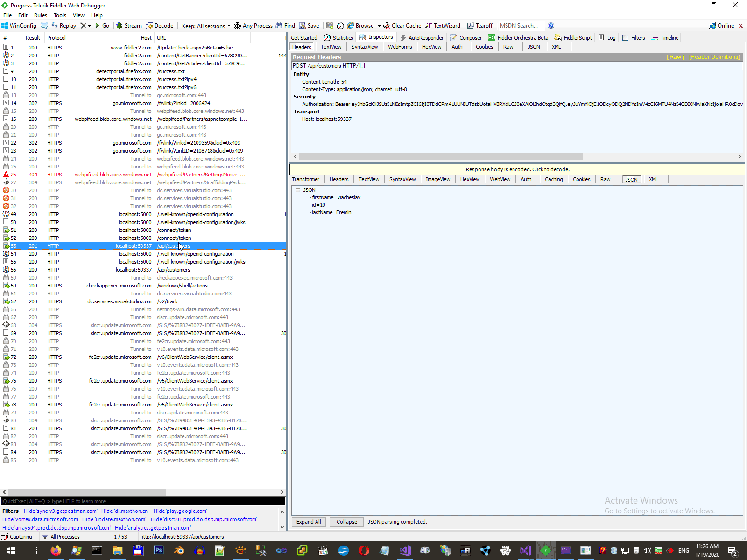
Task: Click the MSDN Search input box
Action: click(x=521, y=26)
